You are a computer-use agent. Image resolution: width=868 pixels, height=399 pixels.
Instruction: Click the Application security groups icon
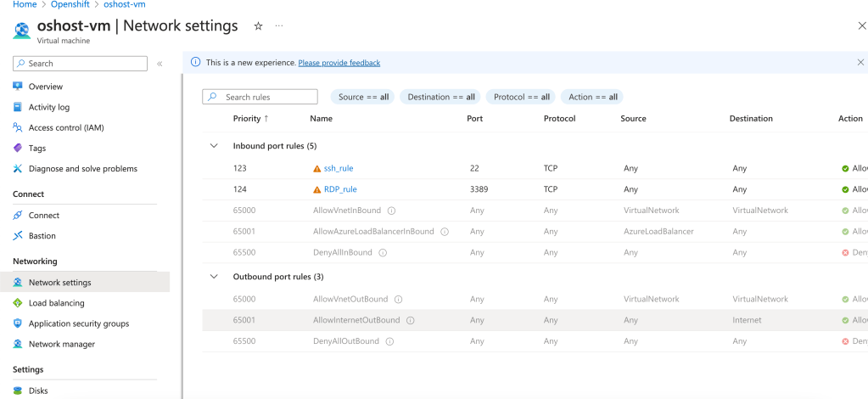click(18, 323)
